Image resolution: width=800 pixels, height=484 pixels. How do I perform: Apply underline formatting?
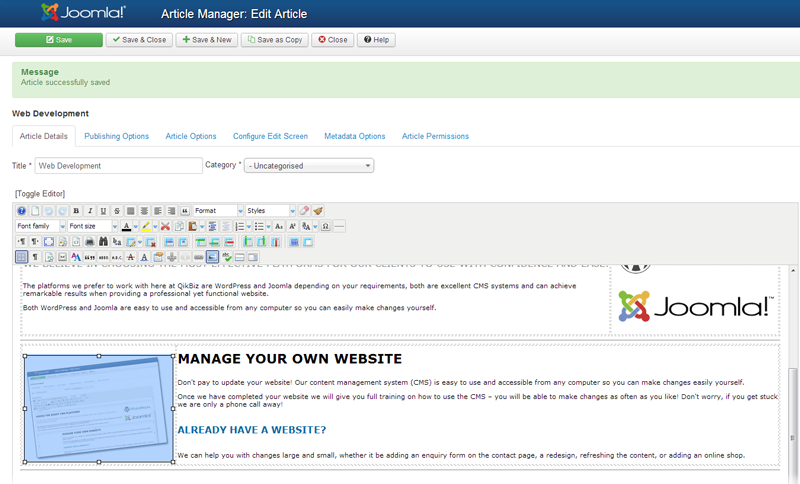coord(103,211)
